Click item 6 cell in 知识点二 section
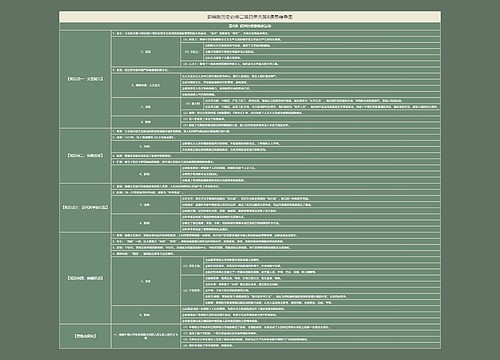The width and height of the screenshot is (500, 360). pos(146,174)
